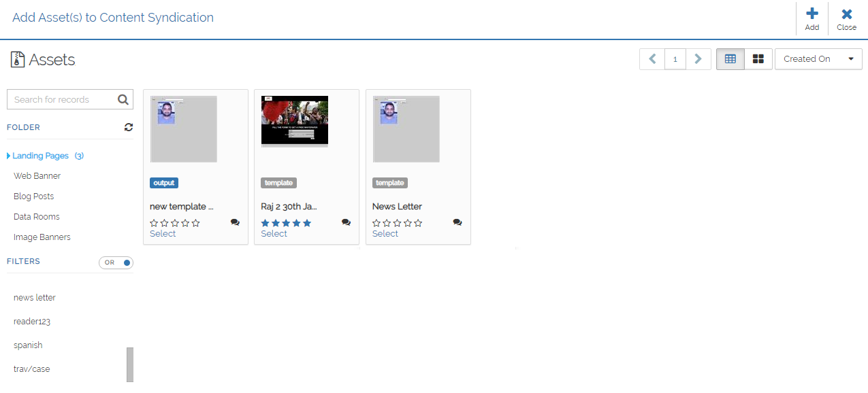Open the Web Banner folder

[37, 176]
